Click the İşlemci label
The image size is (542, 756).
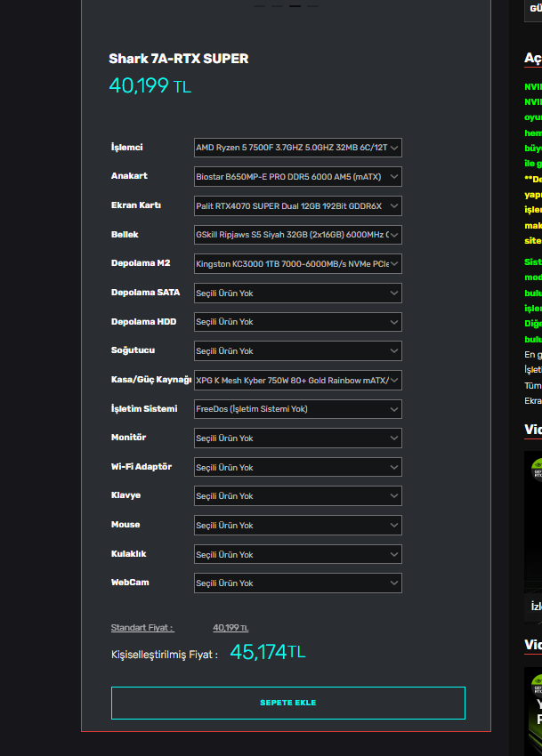(127, 148)
